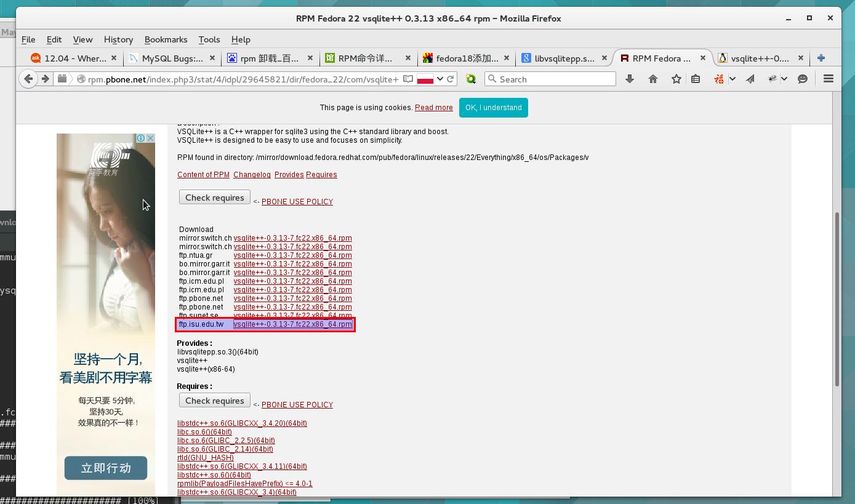Download rpm from the ftp.isu.edu.tw row

point(292,324)
